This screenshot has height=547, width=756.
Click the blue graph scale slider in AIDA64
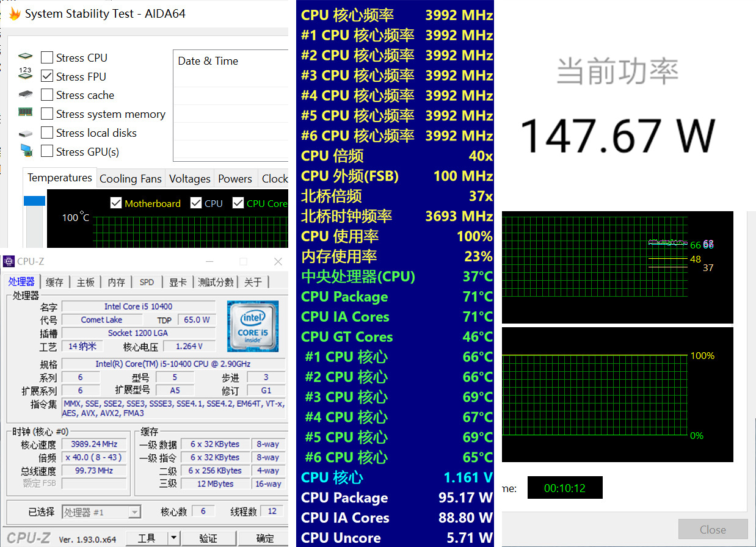(x=34, y=201)
